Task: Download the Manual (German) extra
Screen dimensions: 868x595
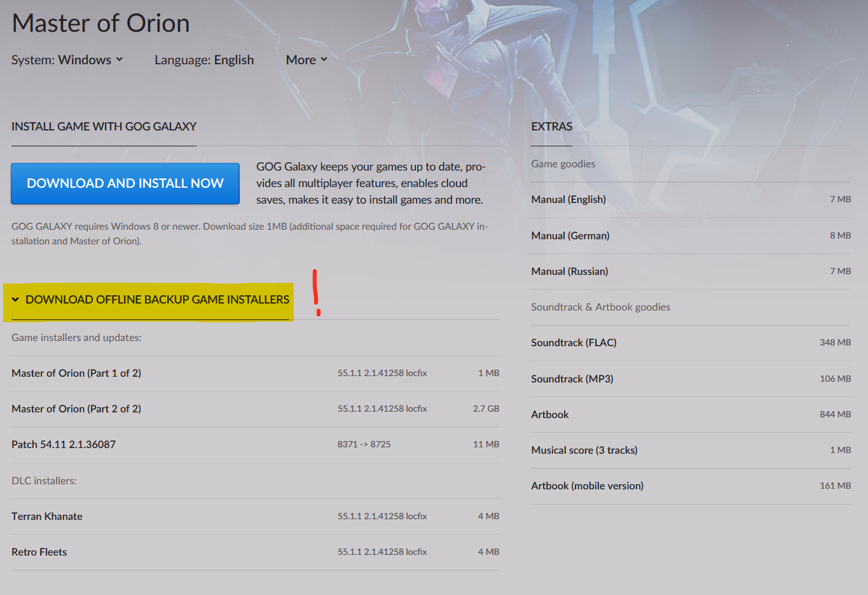Action: click(x=570, y=235)
